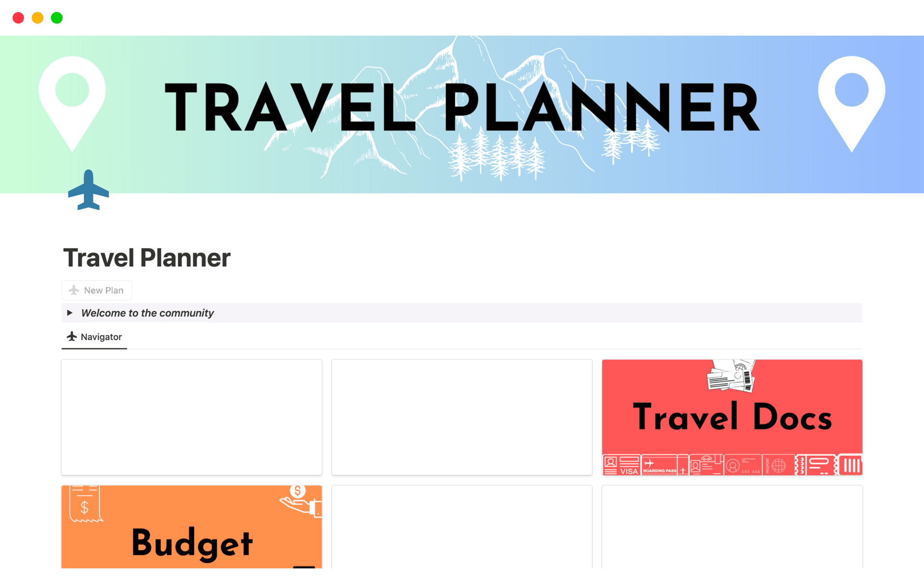Viewport: 924px width, 578px height.
Task: Click the airplane icon on the New Plan button
Action: (x=73, y=290)
